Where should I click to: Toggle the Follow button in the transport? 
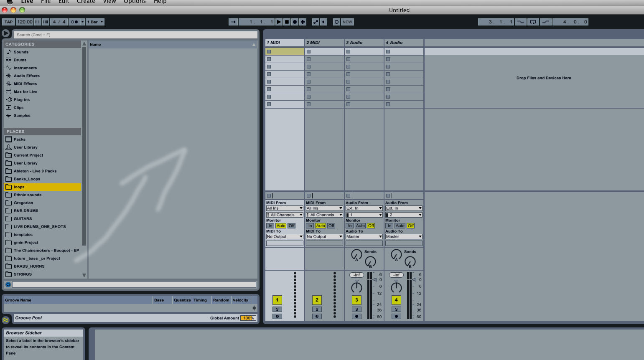tap(233, 22)
